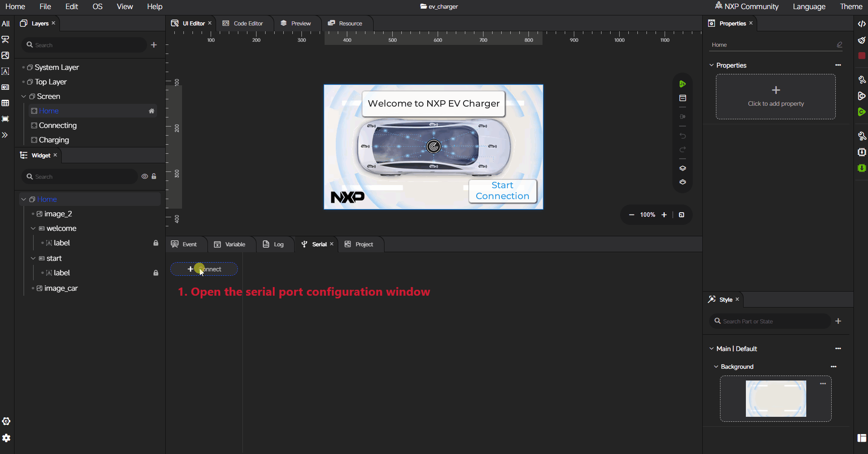Open the Variable tab
Screen dimensions: 868x454
pos(230,244)
